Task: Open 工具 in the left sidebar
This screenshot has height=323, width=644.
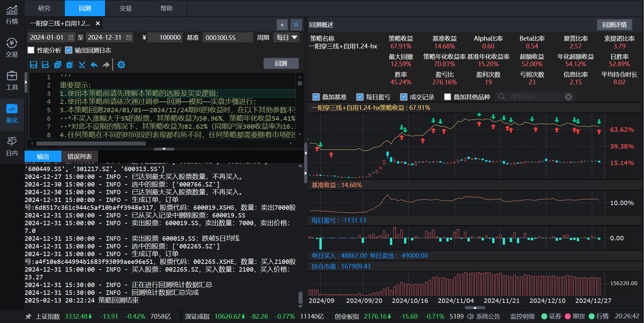Action: tap(12, 81)
